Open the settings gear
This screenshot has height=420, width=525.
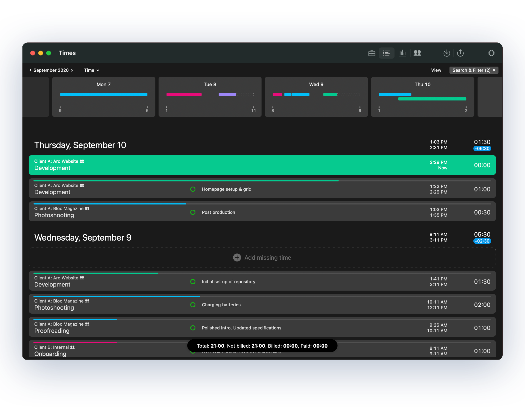491,53
